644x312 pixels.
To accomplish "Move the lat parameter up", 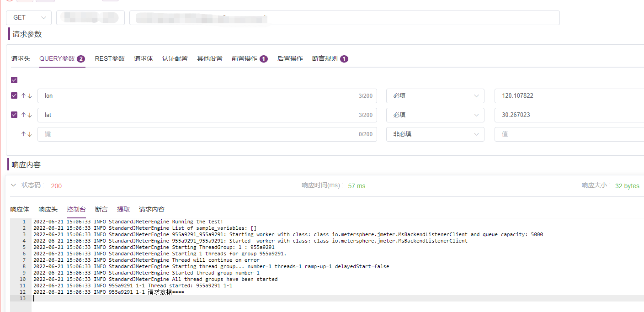I will pyautogui.click(x=23, y=115).
